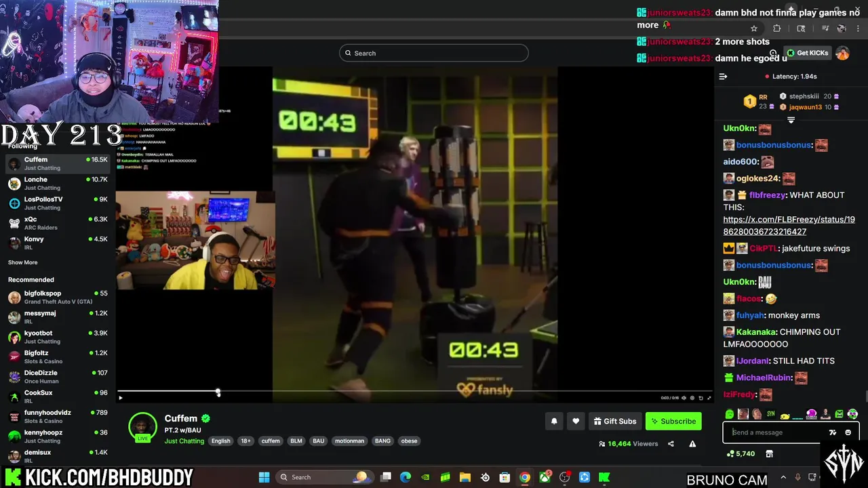This screenshot has width=868, height=488.
Task: Select the English tag
Action: tap(220, 441)
